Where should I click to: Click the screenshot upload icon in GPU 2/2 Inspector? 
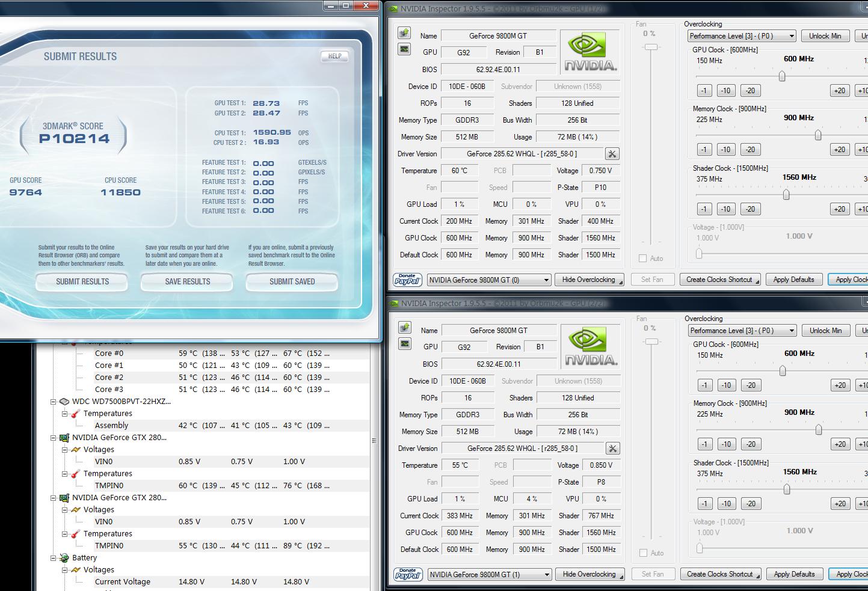click(x=405, y=328)
